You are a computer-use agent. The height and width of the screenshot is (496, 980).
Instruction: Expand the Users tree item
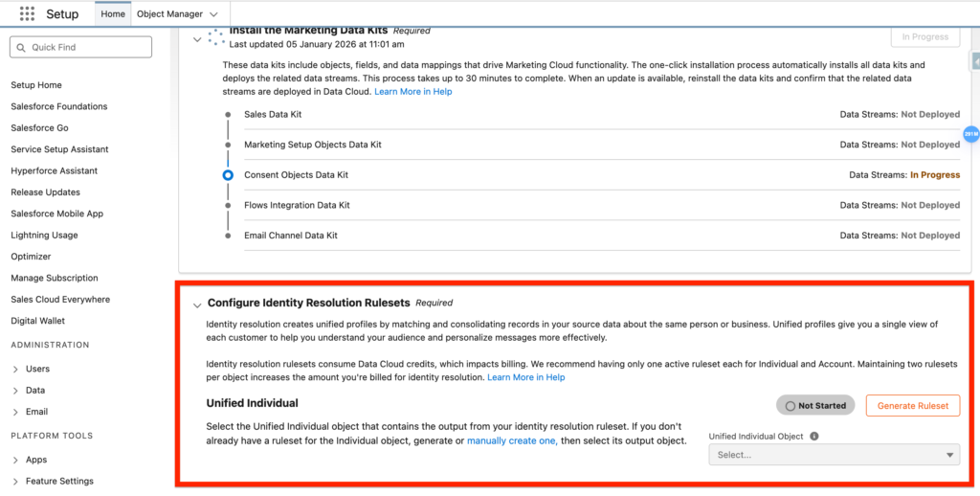(16, 369)
